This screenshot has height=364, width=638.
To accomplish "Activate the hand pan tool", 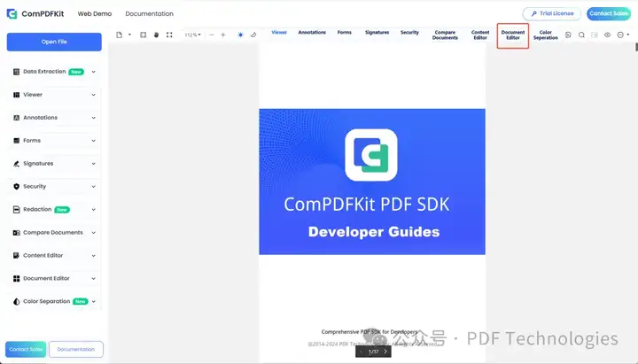I will click(156, 35).
